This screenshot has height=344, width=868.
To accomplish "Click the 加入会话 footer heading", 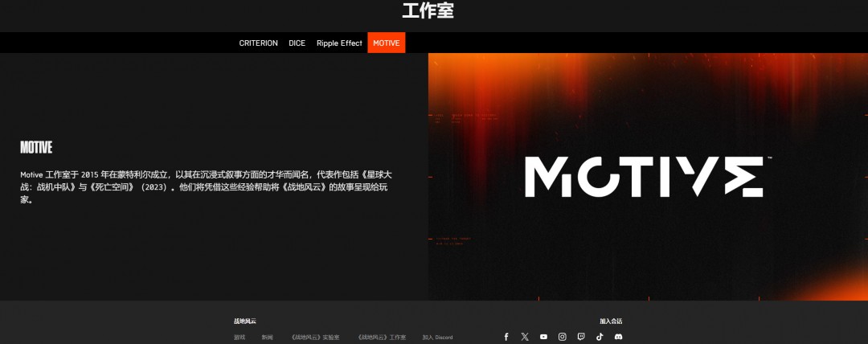I will (611, 321).
